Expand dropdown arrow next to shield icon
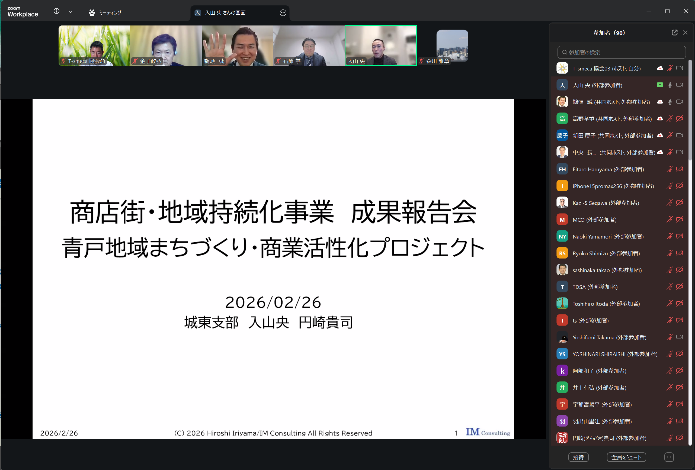 point(70,13)
